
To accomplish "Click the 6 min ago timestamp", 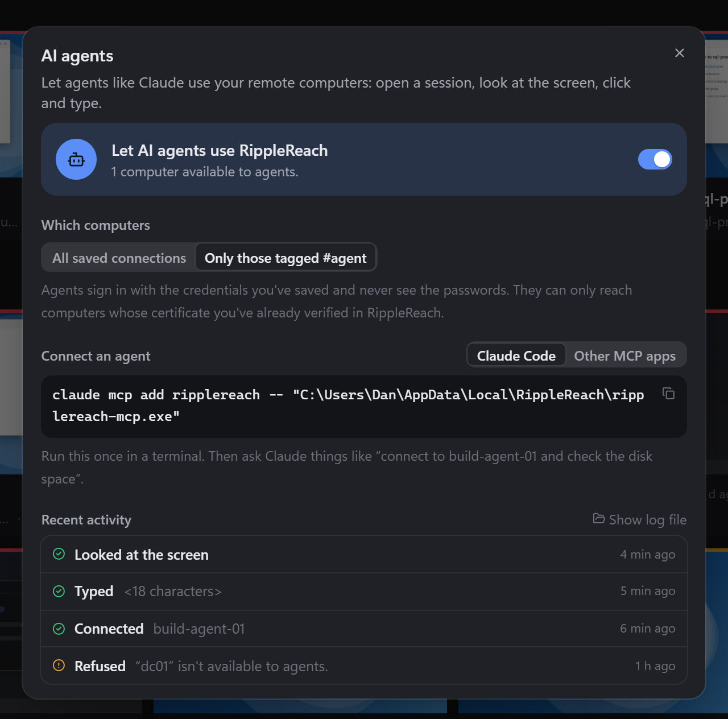I will tap(647, 629).
